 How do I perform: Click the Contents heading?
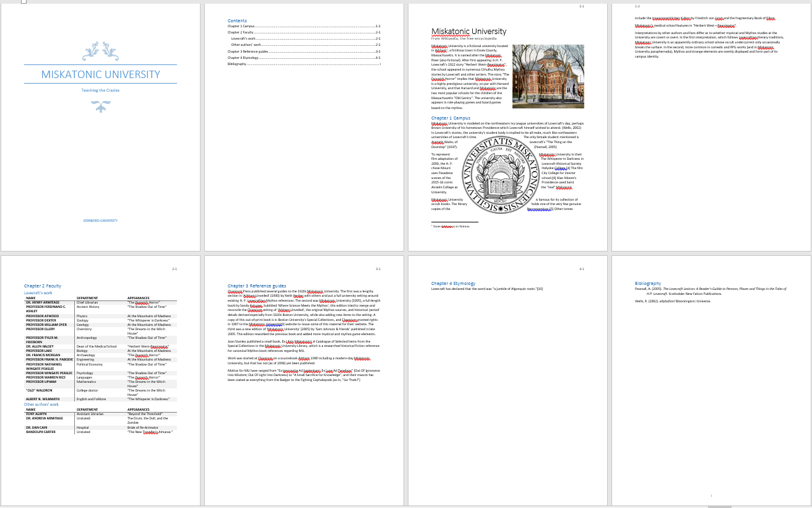(x=237, y=21)
